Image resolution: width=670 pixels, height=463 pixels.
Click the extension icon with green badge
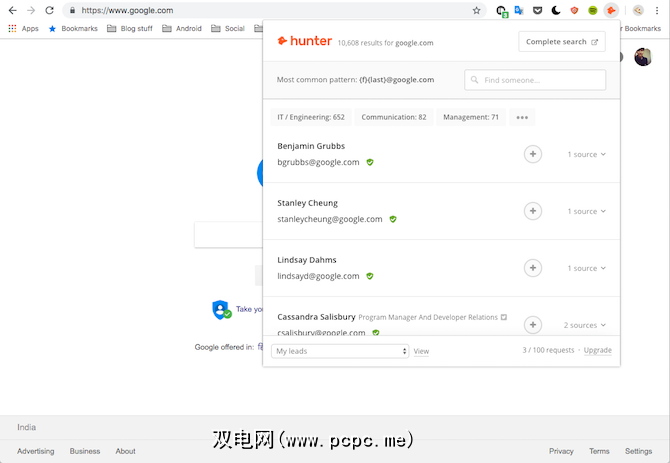point(502,11)
